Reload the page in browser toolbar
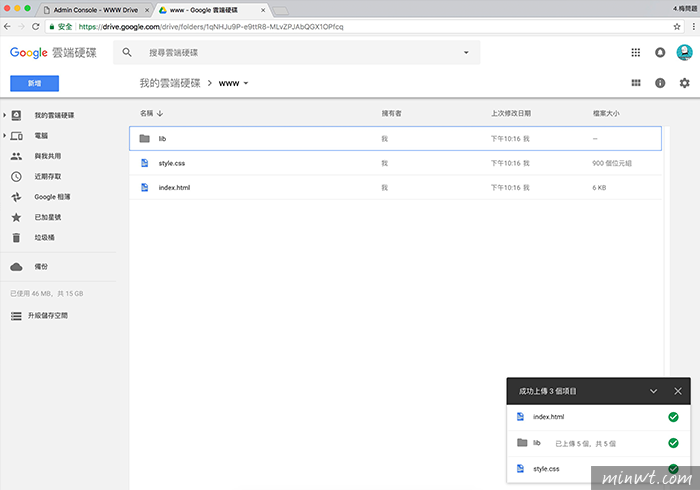700x490 pixels. point(36,27)
